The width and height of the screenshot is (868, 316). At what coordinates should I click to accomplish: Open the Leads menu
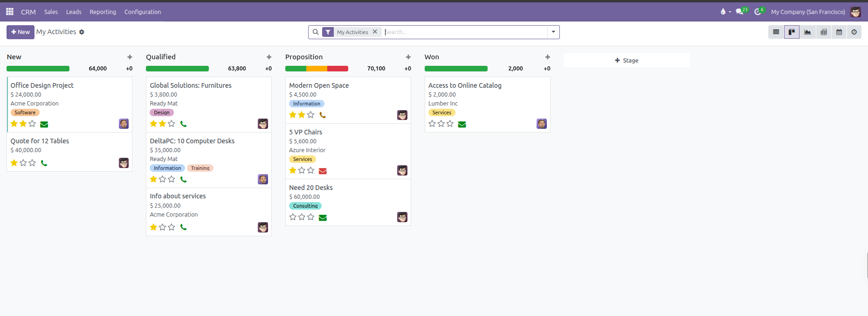[74, 12]
